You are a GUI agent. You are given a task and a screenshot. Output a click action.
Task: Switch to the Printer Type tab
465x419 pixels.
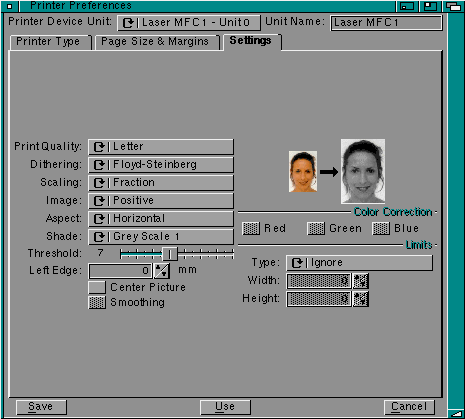coord(50,42)
